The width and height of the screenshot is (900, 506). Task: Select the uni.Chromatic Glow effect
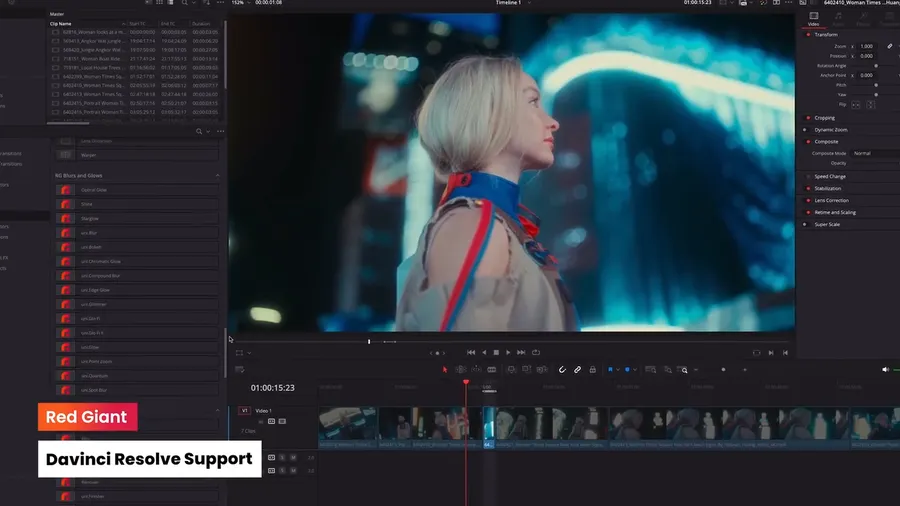coord(137,262)
